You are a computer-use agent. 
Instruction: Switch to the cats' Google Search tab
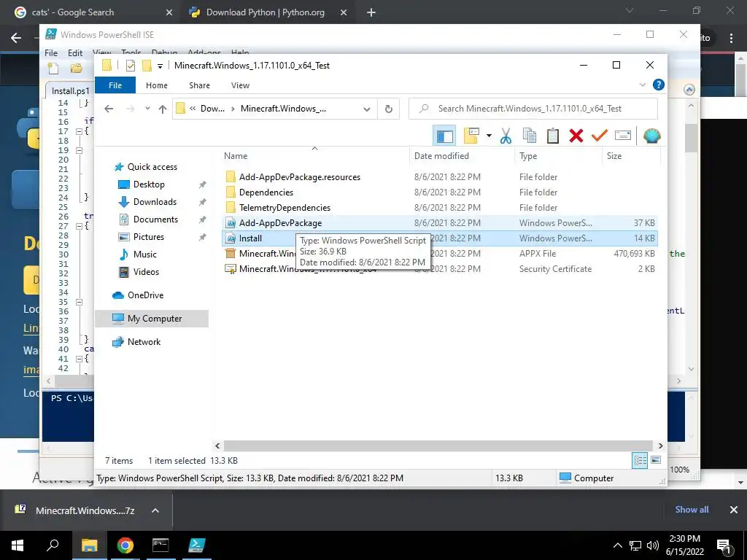pyautogui.click(x=93, y=12)
